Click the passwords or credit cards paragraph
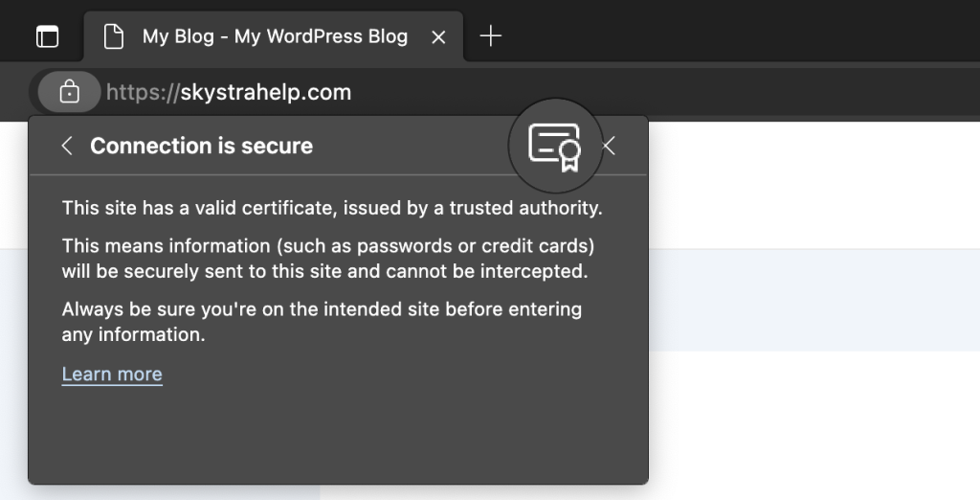The image size is (980, 500). 325,259
